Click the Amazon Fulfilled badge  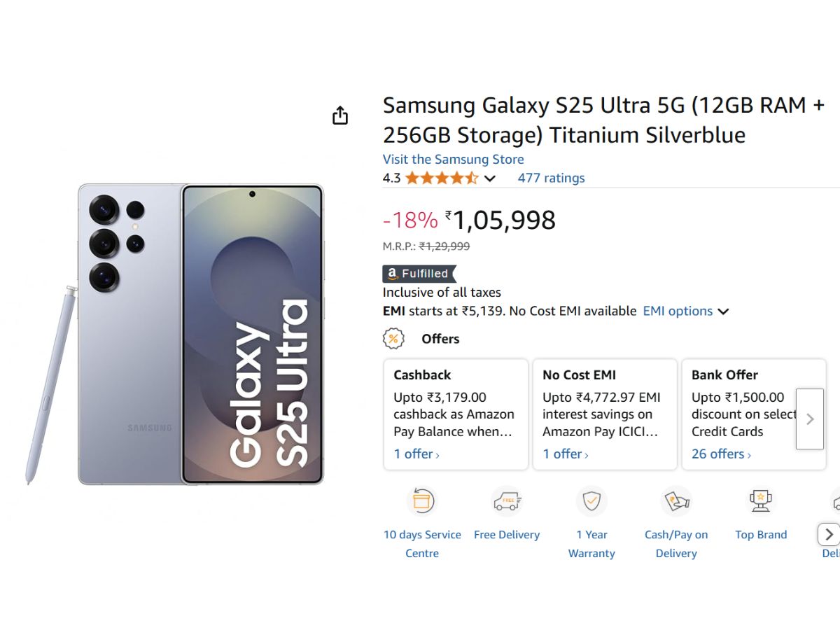pos(419,274)
